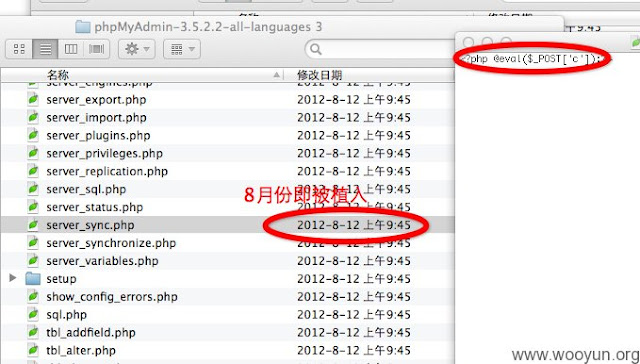The height and width of the screenshot is (364, 640).
Task: Click the server_plugins.php file icon
Action: pyautogui.click(x=33, y=135)
